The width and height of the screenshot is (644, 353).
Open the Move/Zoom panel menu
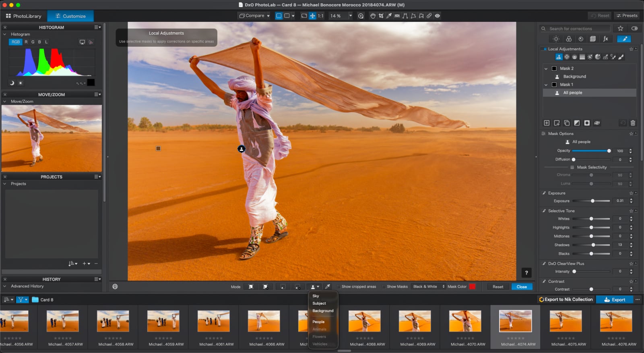click(x=97, y=94)
